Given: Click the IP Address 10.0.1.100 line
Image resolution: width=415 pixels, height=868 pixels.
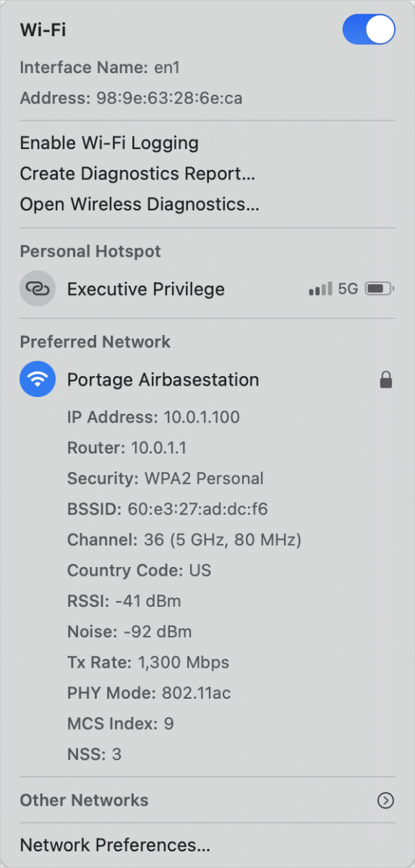Looking at the screenshot, I should [x=153, y=417].
